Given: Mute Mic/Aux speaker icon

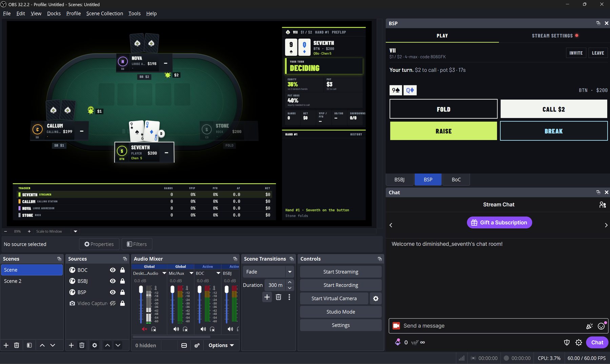Looking at the screenshot, I should coord(176,329).
